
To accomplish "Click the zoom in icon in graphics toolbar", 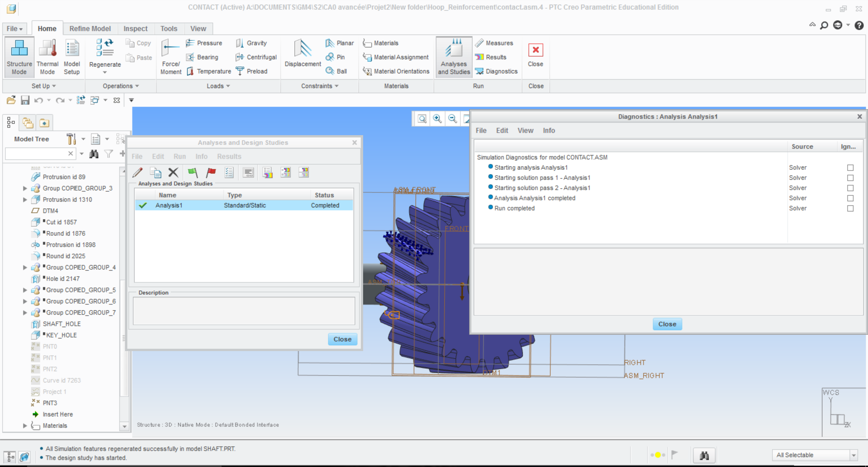I will (x=437, y=119).
